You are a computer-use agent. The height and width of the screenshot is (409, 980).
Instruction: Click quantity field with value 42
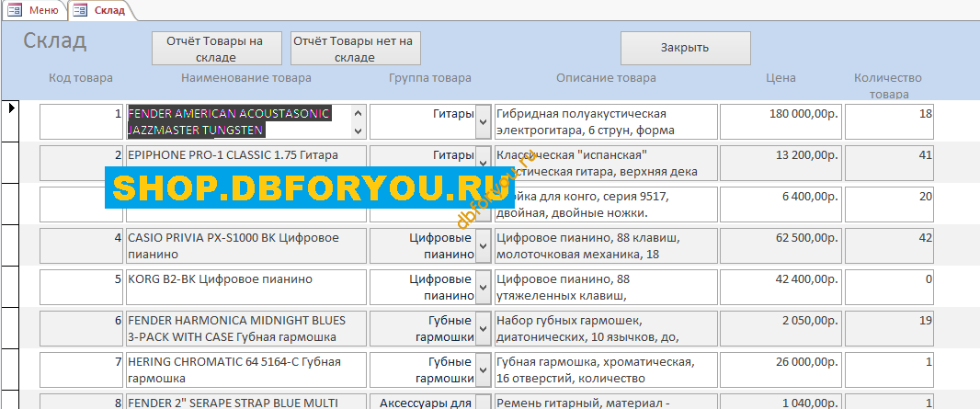889,246
